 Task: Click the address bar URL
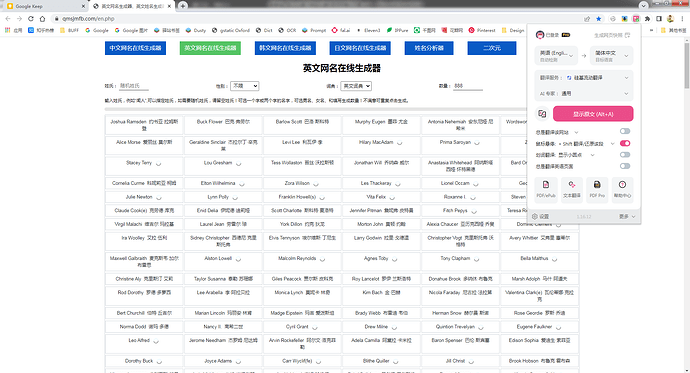coord(88,19)
